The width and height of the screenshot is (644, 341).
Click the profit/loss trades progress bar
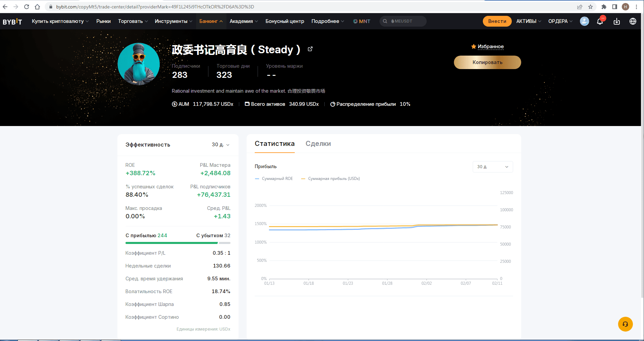pos(178,243)
